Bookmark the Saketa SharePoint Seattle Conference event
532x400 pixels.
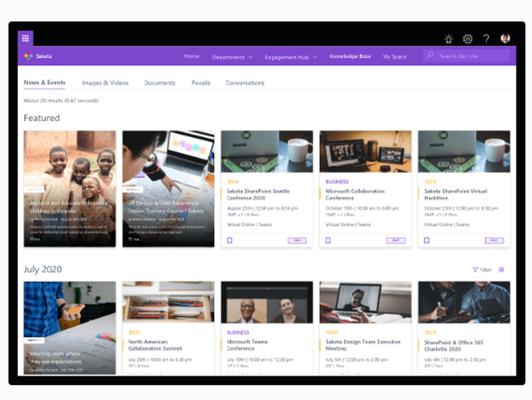pyautogui.click(x=230, y=240)
